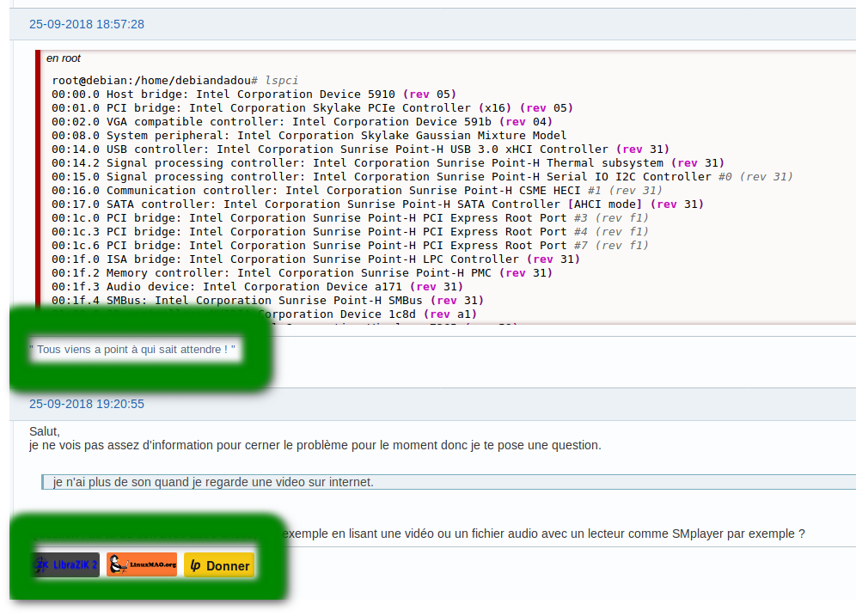856x616 pixels.
Task: Select the signature text "Tous viens a point à qui sait attendre"
Action: tap(132, 349)
